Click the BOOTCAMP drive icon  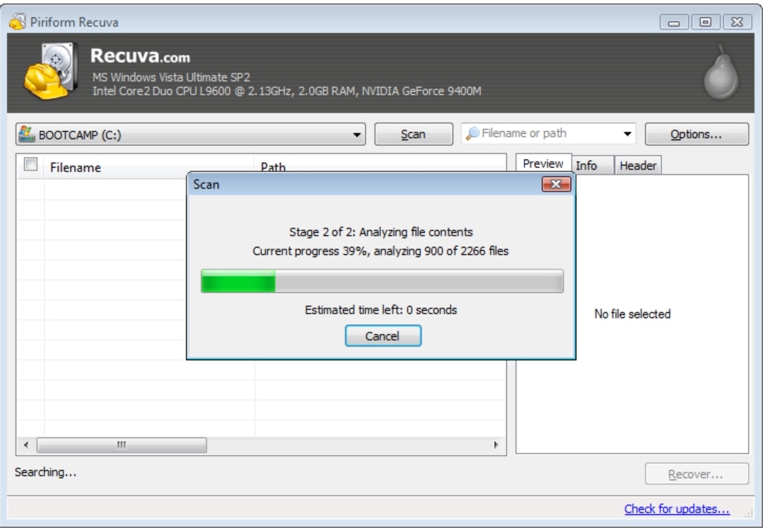coord(27,134)
